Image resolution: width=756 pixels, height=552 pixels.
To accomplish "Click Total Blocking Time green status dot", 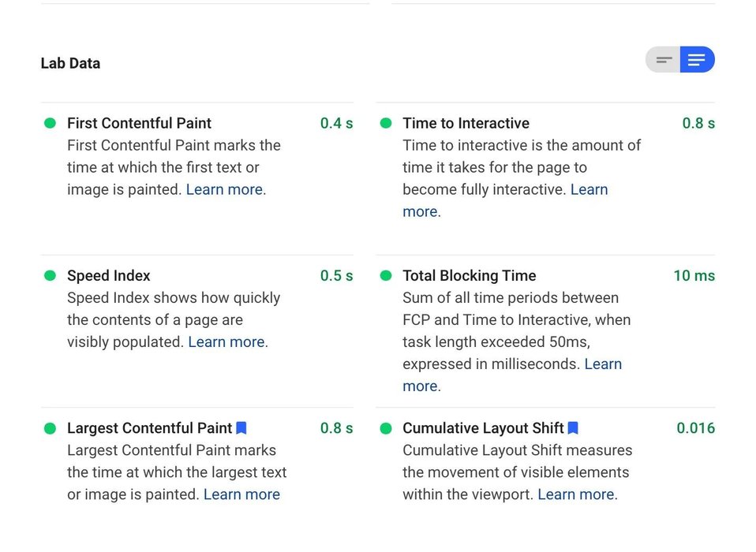I will click(x=386, y=275).
